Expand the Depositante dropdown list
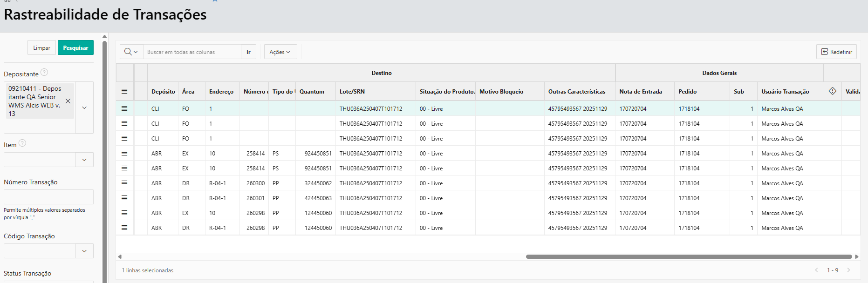 84,108
